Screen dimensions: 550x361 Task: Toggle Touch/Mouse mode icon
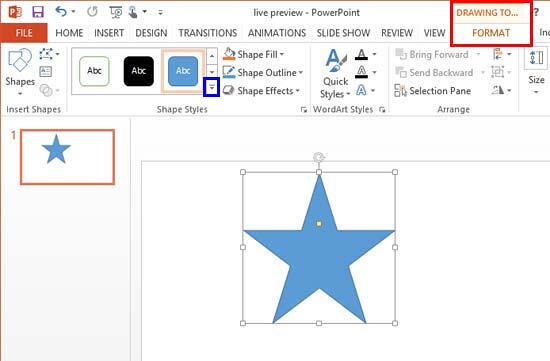click(x=133, y=12)
